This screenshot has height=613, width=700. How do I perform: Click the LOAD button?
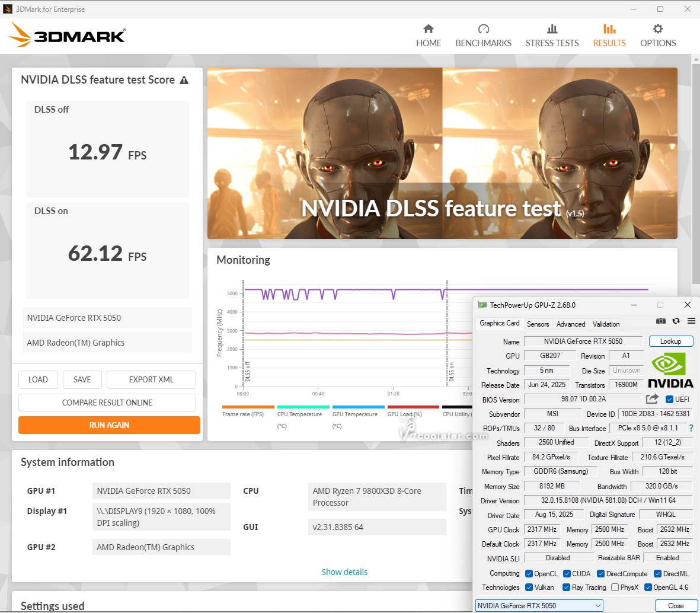(38, 379)
